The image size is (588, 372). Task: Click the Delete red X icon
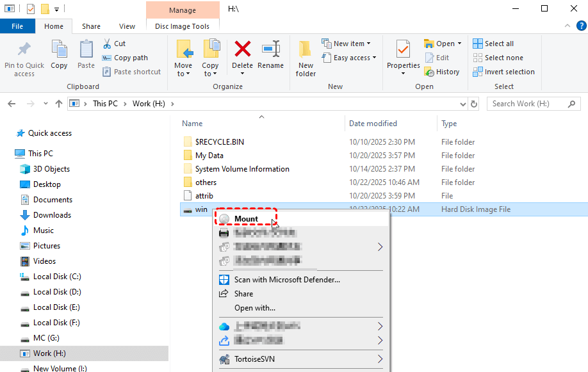point(242,50)
